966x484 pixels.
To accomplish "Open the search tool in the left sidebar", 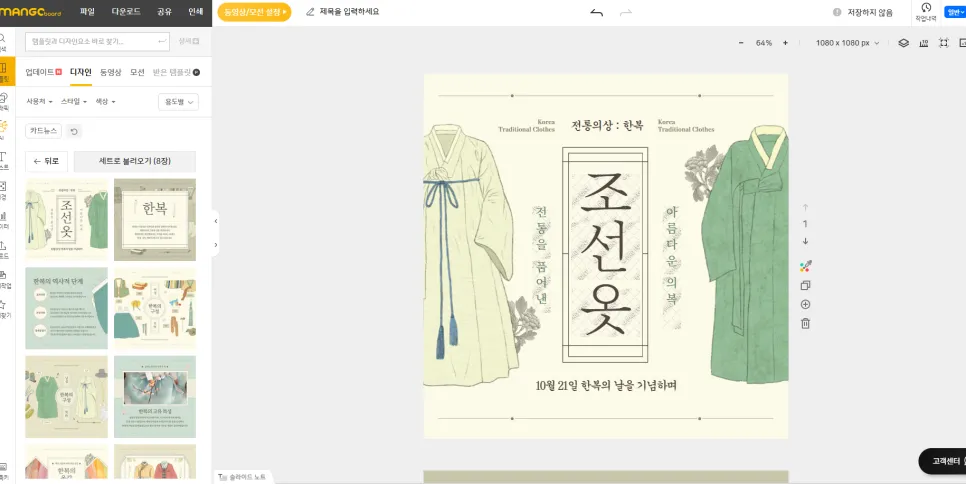I will (x=3, y=42).
